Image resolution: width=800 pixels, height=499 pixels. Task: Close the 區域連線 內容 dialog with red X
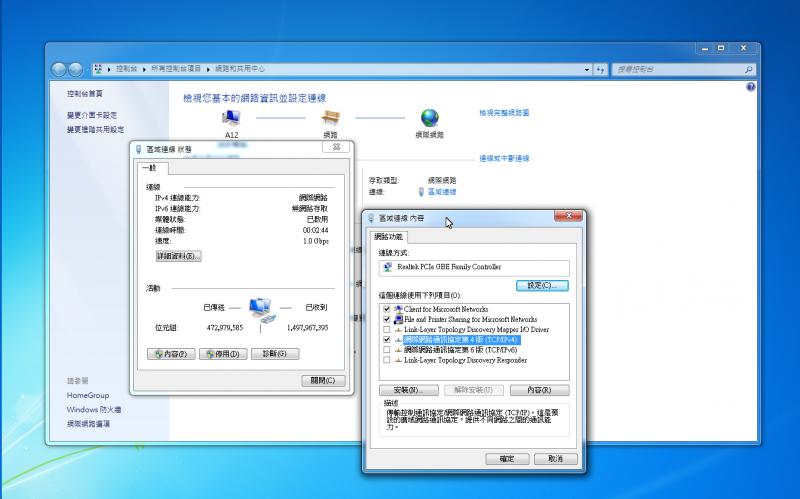coord(568,215)
